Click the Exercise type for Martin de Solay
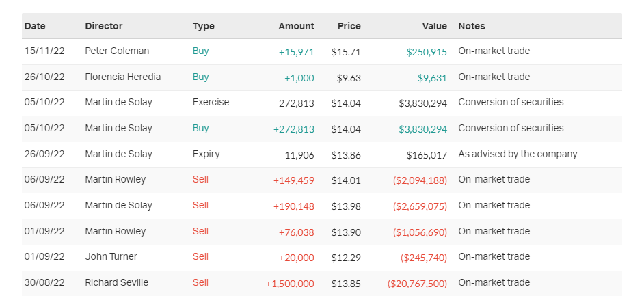Image resolution: width=644 pixels, height=296 pixels. [211, 103]
